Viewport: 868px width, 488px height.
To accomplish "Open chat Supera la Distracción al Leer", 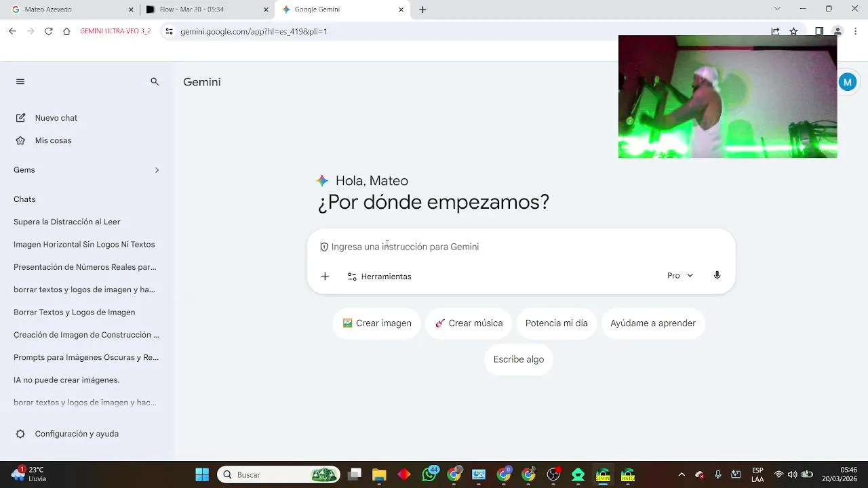I will coord(67,222).
